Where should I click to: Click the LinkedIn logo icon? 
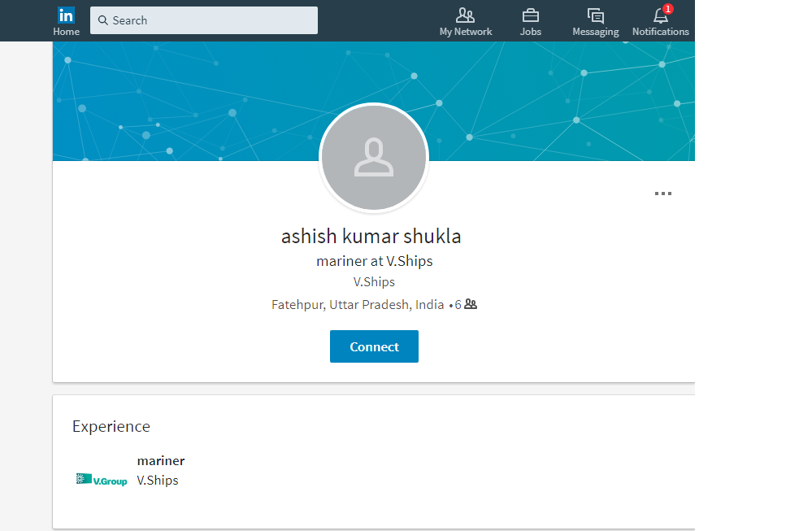[x=66, y=15]
